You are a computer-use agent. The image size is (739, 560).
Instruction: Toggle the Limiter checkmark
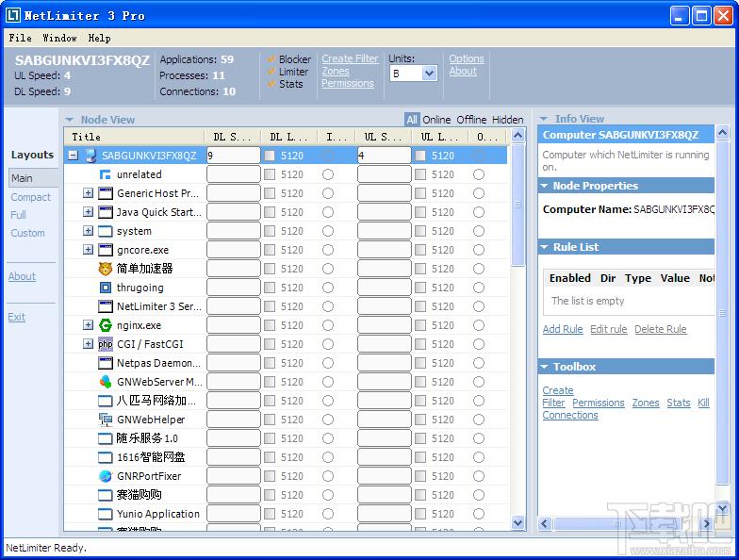pos(271,72)
